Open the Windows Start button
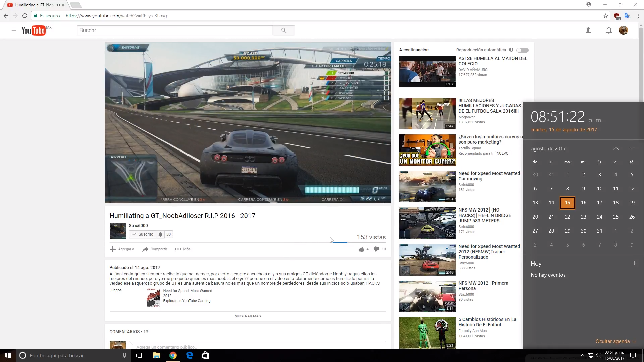 [8, 355]
